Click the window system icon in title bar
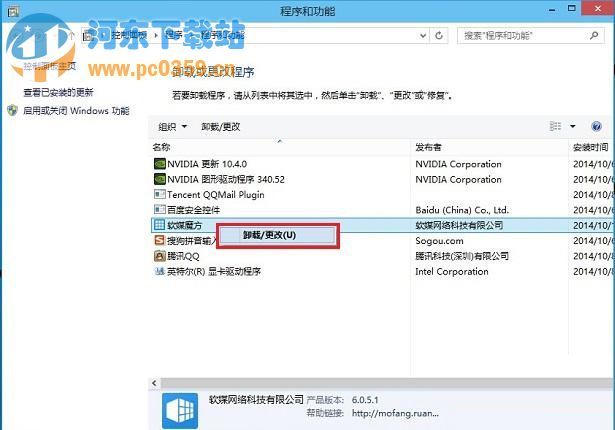615x430 pixels. pos(13,11)
